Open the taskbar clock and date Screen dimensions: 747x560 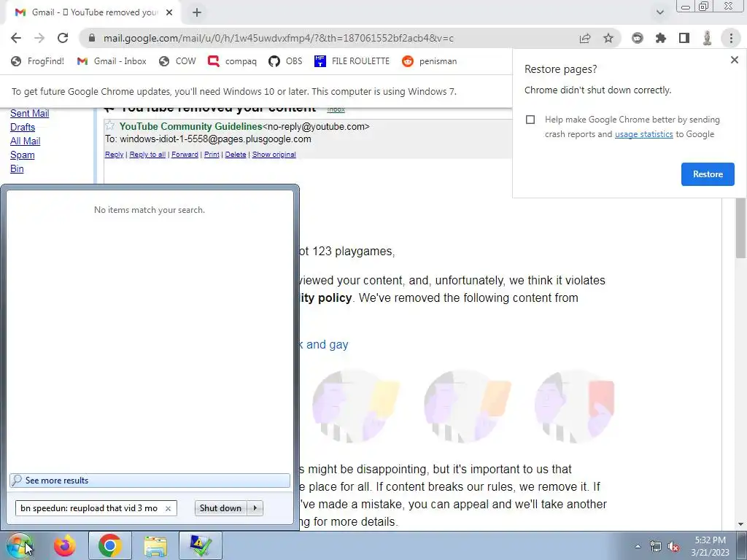pyautogui.click(x=711, y=546)
